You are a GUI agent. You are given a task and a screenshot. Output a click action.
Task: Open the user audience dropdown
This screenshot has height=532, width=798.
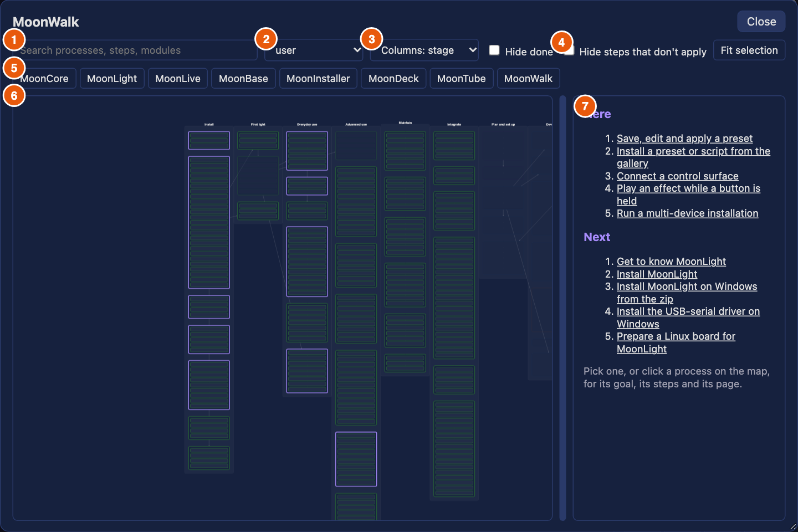(314, 50)
